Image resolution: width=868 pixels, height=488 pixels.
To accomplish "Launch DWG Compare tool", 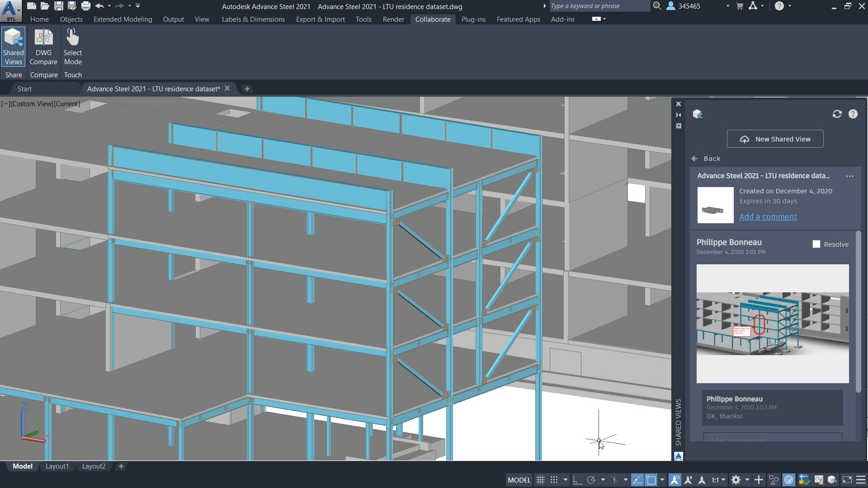I will pyautogui.click(x=43, y=47).
